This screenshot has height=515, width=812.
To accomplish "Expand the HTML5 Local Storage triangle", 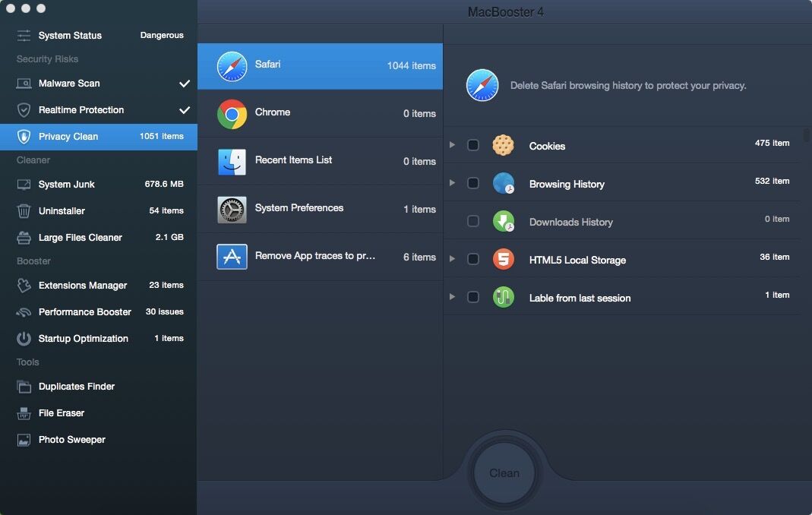I will click(452, 259).
